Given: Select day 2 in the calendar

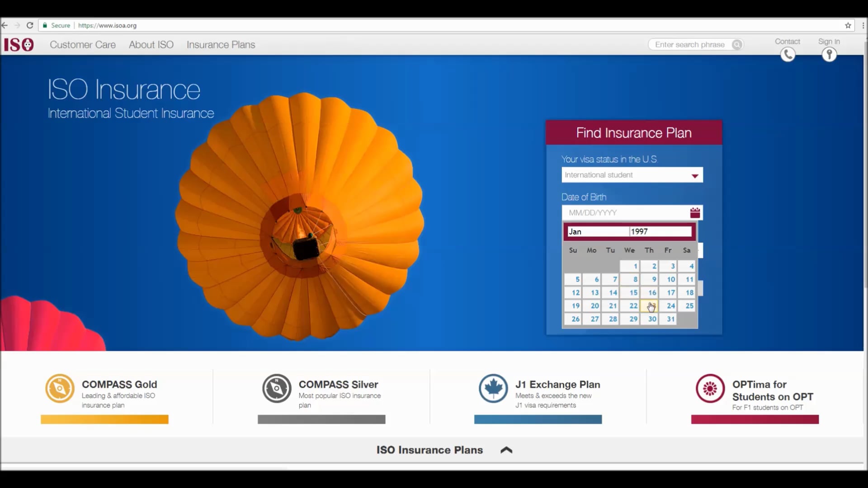Looking at the screenshot, I should point(649,266).
